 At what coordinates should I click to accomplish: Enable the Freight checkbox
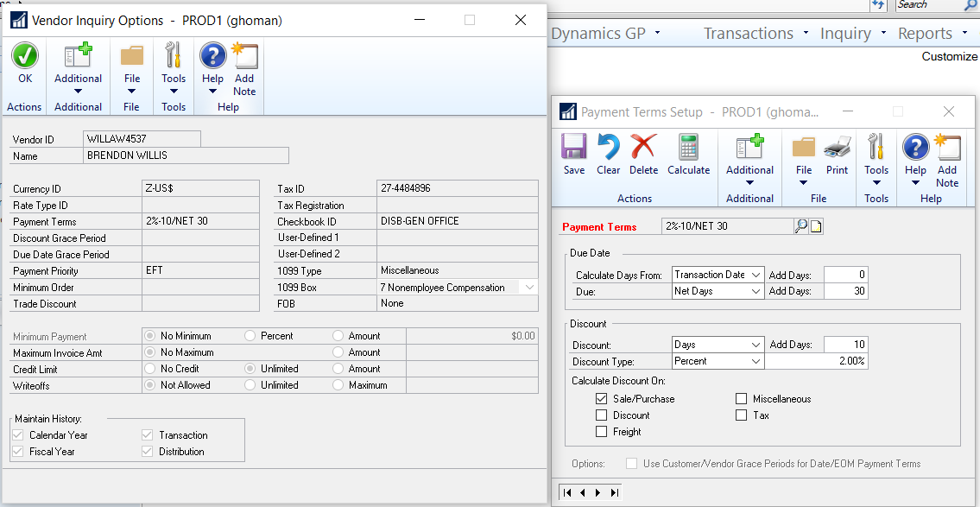click(x=601, y=431)
